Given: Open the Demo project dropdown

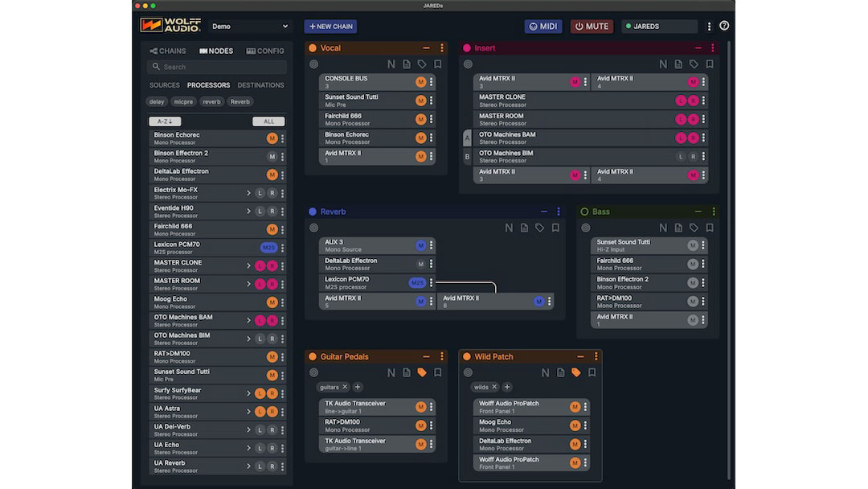Looking at the screenshot, I should tap(250, 26).
